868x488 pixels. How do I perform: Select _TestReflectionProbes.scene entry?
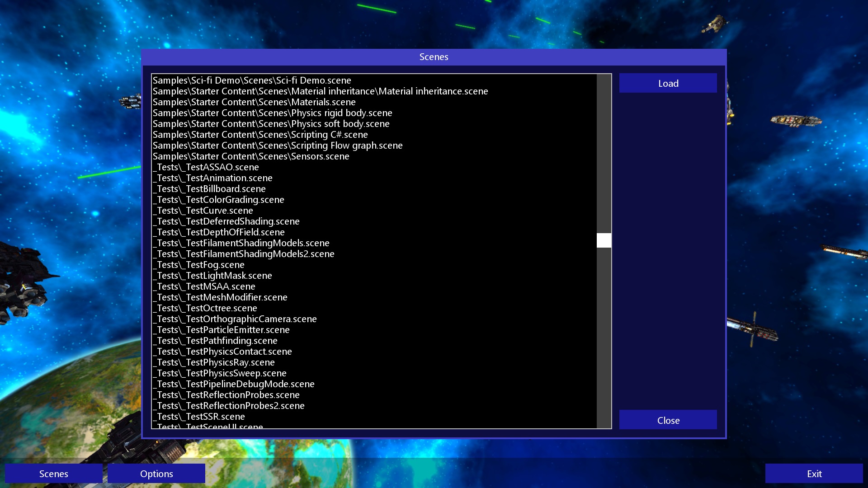[x=226, y=395]
